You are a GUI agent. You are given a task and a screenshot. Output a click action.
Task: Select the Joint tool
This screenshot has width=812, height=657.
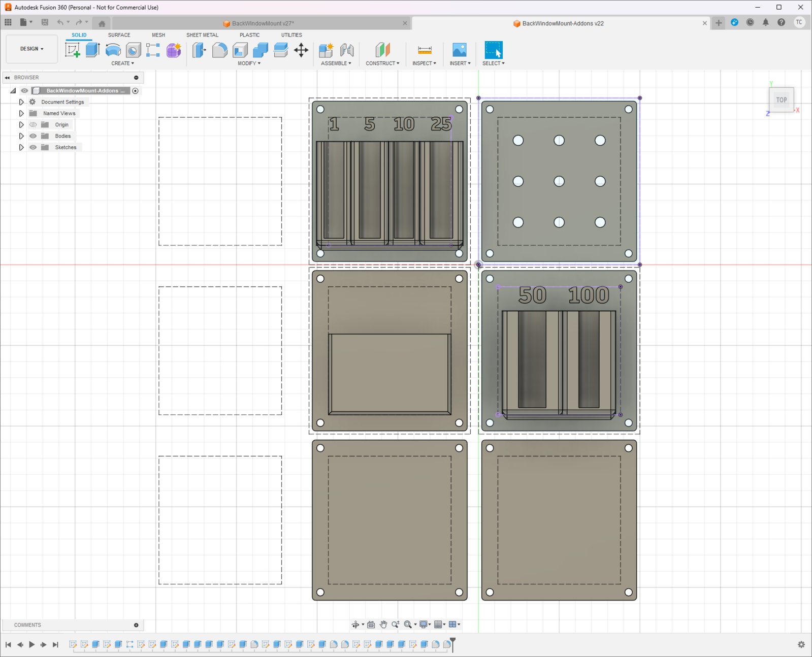(x=347, y=50)
